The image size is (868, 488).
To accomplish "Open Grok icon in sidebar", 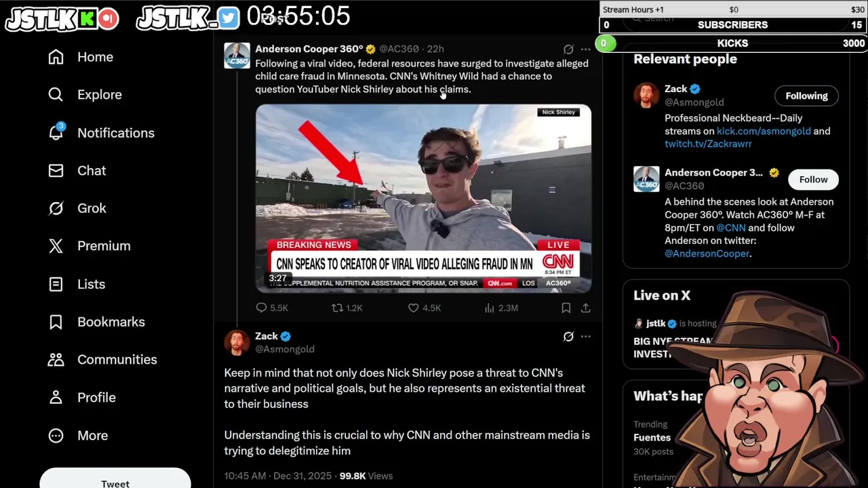I will click(56, 208).
